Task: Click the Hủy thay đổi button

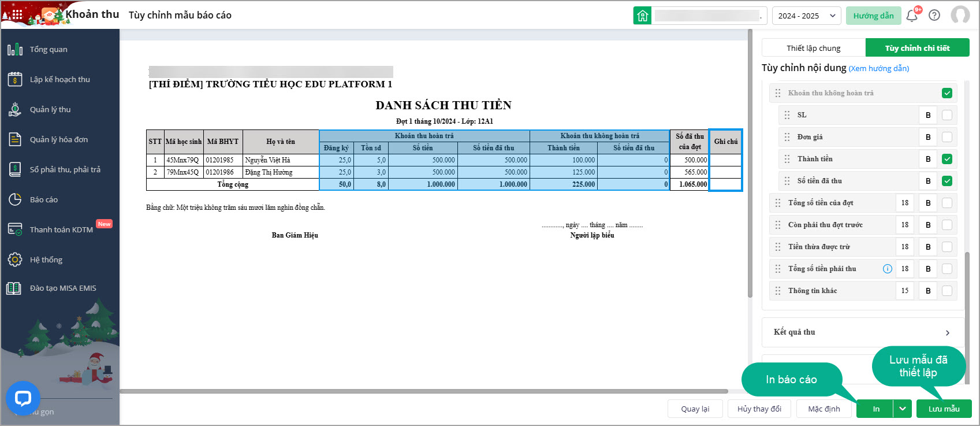Action: pos(759,409)
